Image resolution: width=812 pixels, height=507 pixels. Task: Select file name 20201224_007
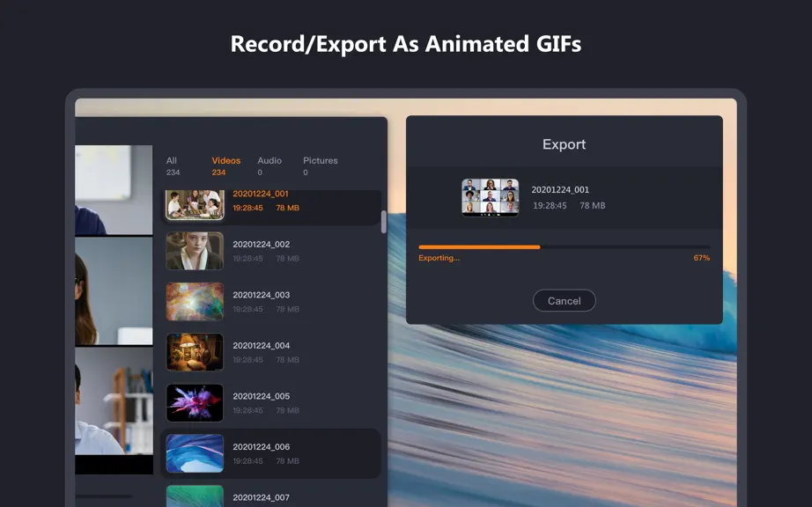point(261,497)
